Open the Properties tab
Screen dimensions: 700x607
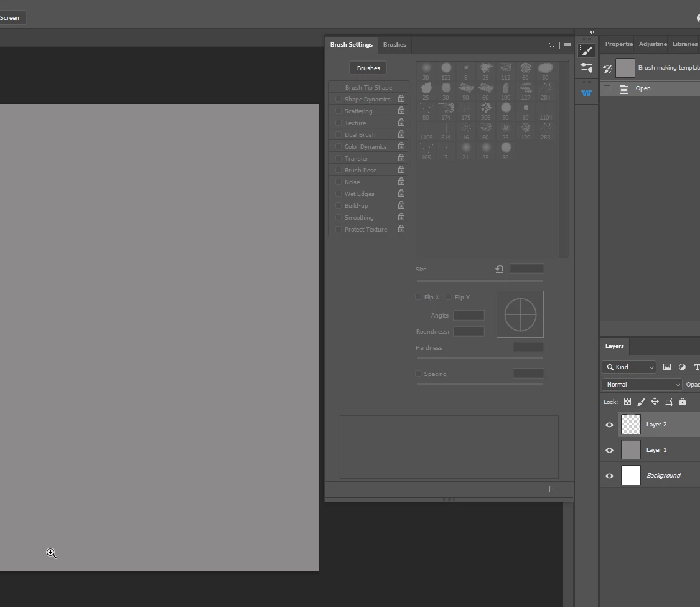click(x=618, y=44)
